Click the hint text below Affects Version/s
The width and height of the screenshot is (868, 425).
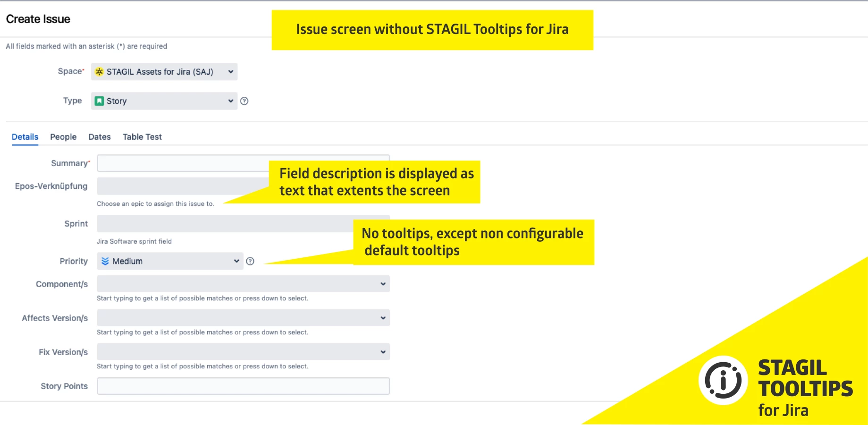click(x=202, y=332)
